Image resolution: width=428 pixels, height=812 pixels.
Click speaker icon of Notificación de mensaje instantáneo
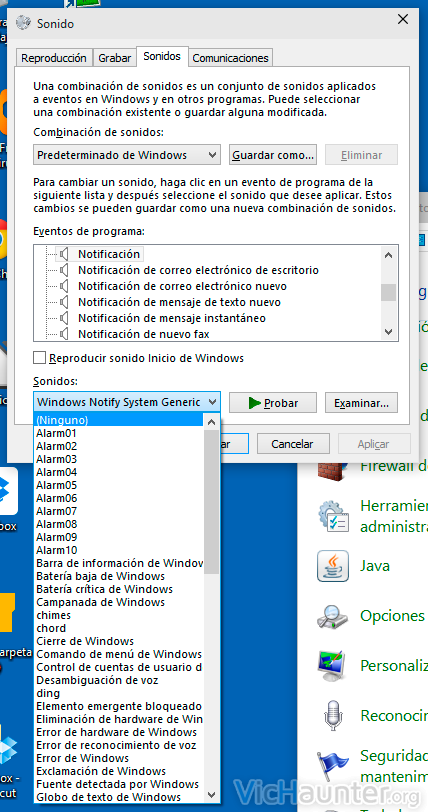(x=64, y=318)
